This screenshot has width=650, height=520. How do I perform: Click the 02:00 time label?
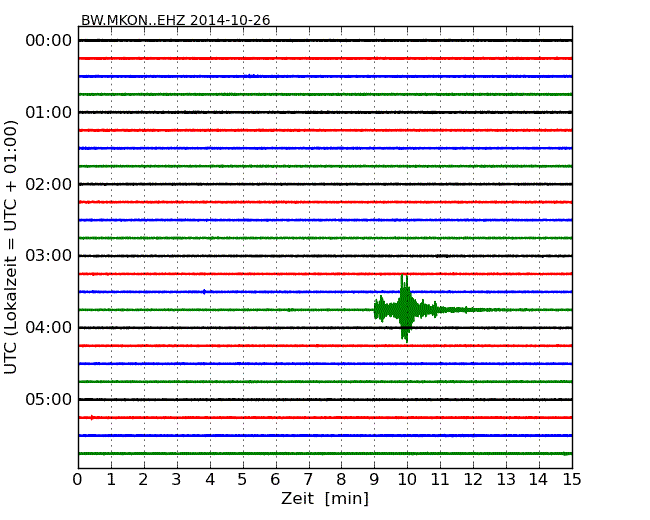point(49,184)
